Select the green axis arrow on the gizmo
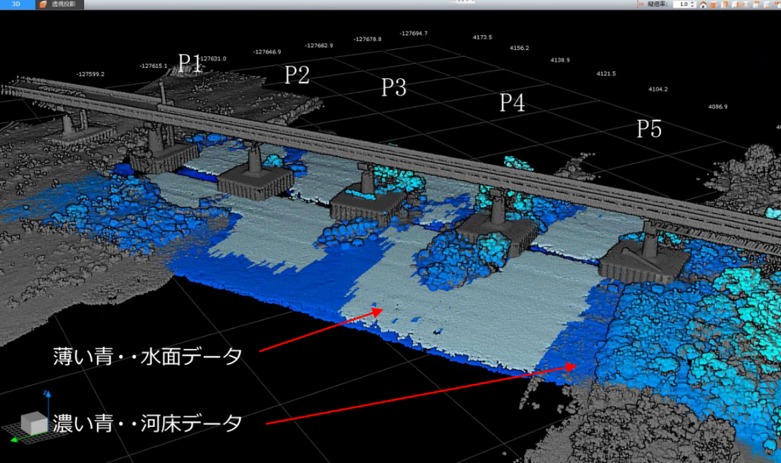 (x=14, y=440)
